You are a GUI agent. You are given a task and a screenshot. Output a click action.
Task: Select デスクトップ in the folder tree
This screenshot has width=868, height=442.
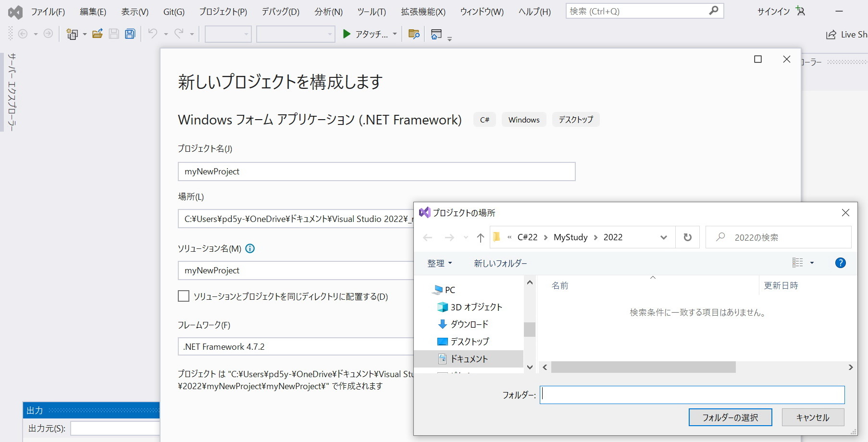click(469, 342)
